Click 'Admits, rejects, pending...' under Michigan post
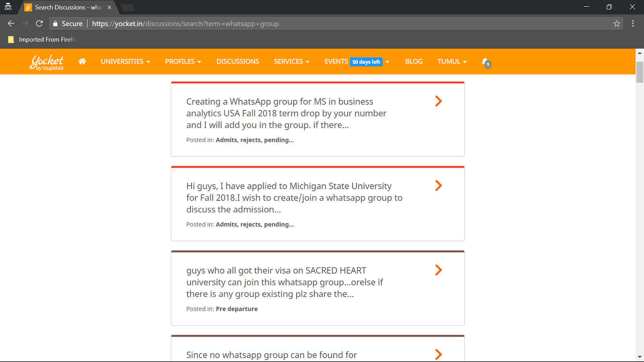 (255, 224)
